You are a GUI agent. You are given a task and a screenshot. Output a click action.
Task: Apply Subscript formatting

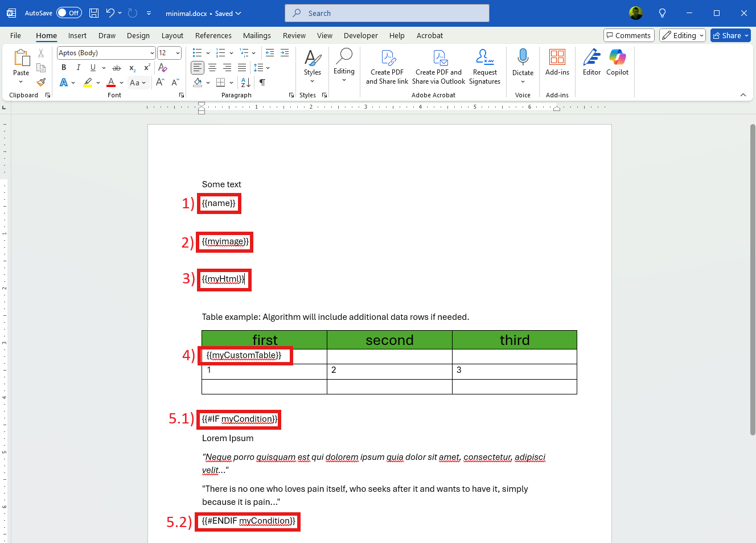(x=132, y=67)
